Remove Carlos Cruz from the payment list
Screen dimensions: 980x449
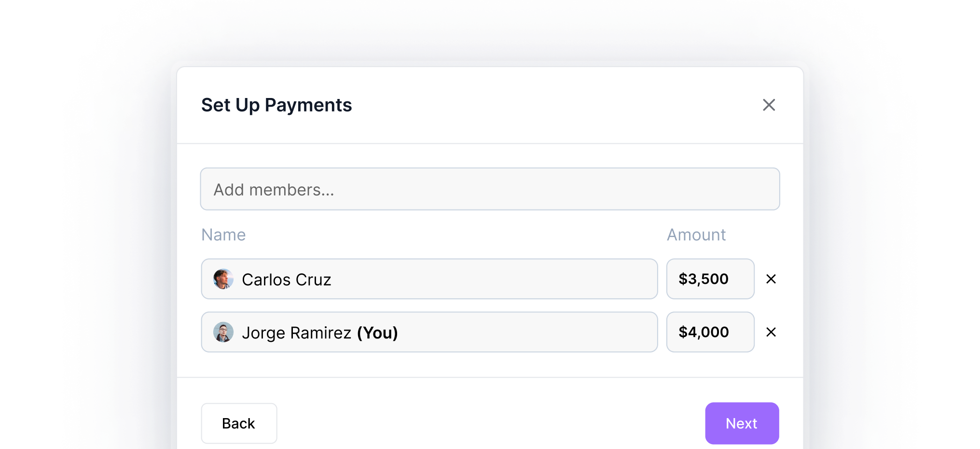771,279
